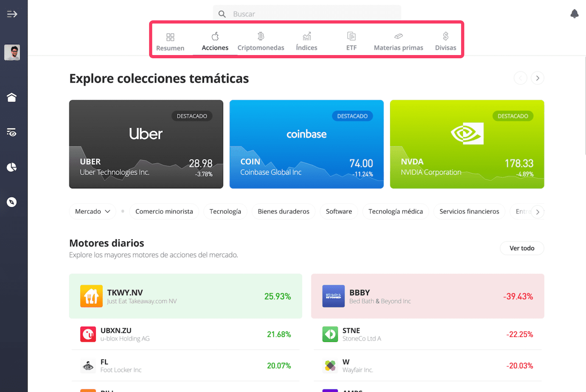Click the StoneCo logo icon
The height and width of the screenshot is (392, 586).
click(330, 334)
